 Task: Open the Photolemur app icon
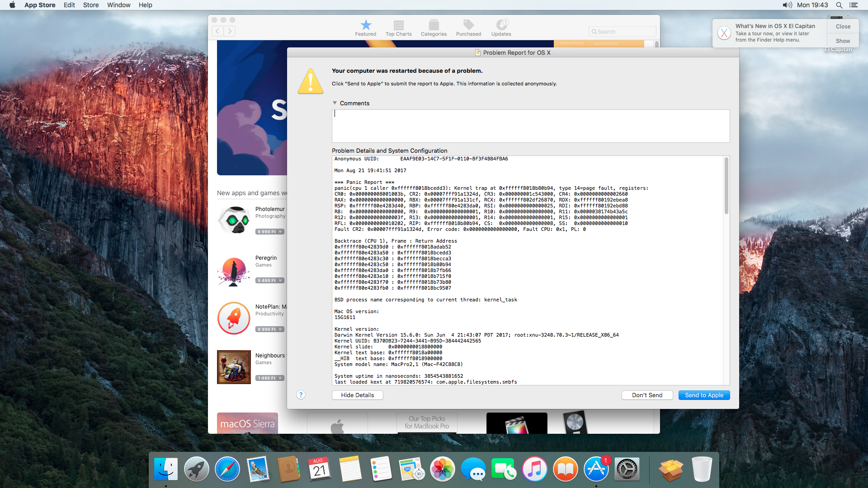234,221
